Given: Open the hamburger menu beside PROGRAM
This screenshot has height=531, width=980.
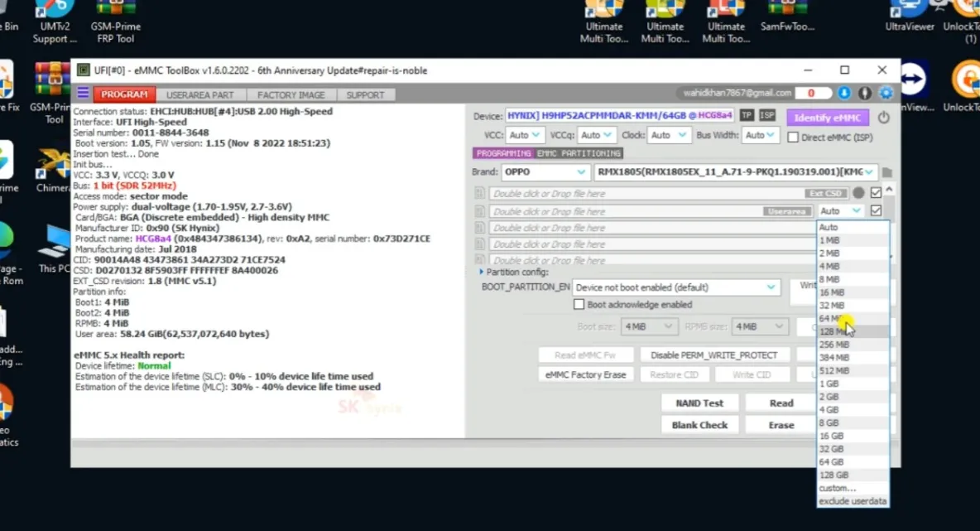Looking at the screenshot, I should tap(83, 94).
